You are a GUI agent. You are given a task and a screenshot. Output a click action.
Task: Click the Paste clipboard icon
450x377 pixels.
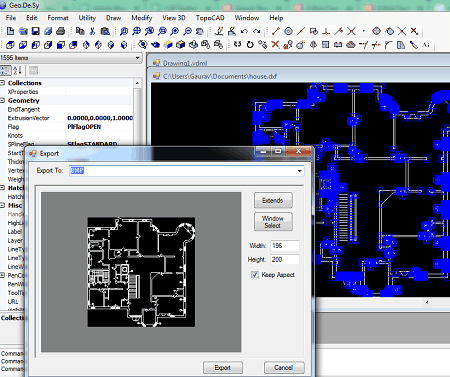coord(105,31)
